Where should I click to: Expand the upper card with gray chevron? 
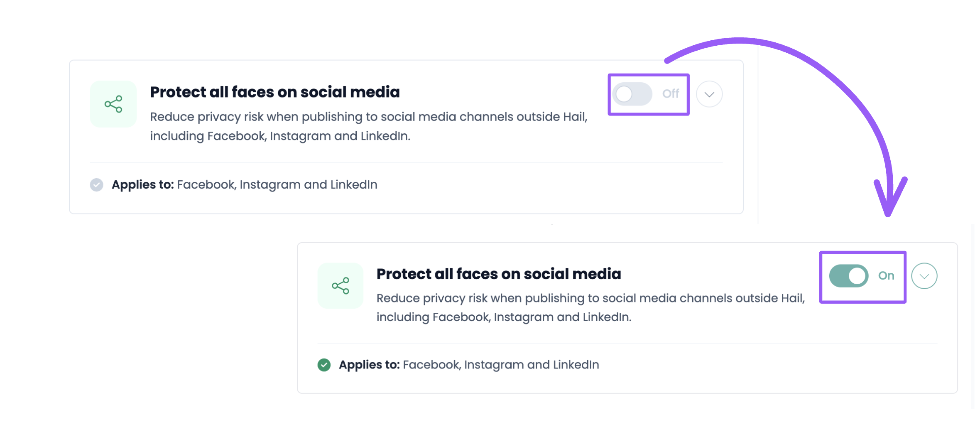point(709,94)
